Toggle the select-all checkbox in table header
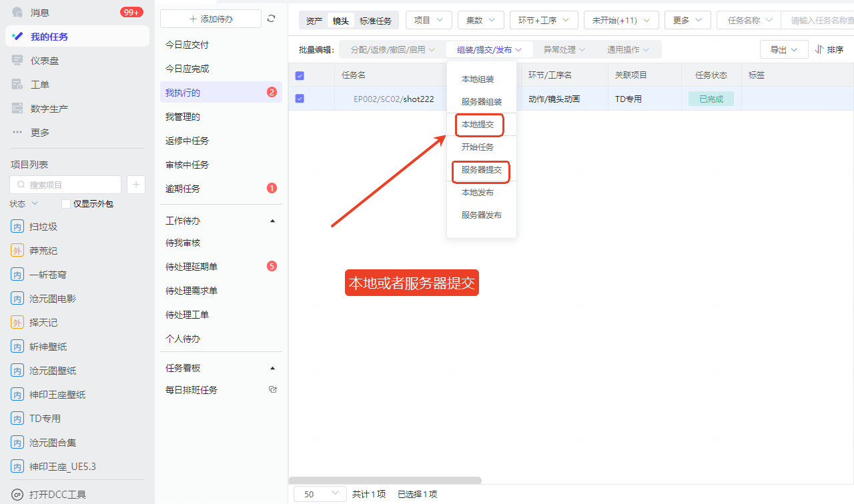 [x=300, y=75]
